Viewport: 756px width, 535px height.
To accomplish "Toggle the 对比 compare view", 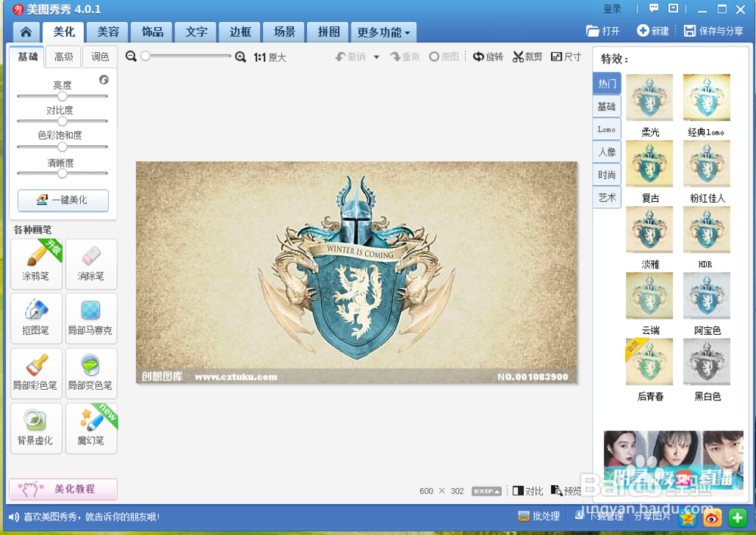I will tap(528, 490).
